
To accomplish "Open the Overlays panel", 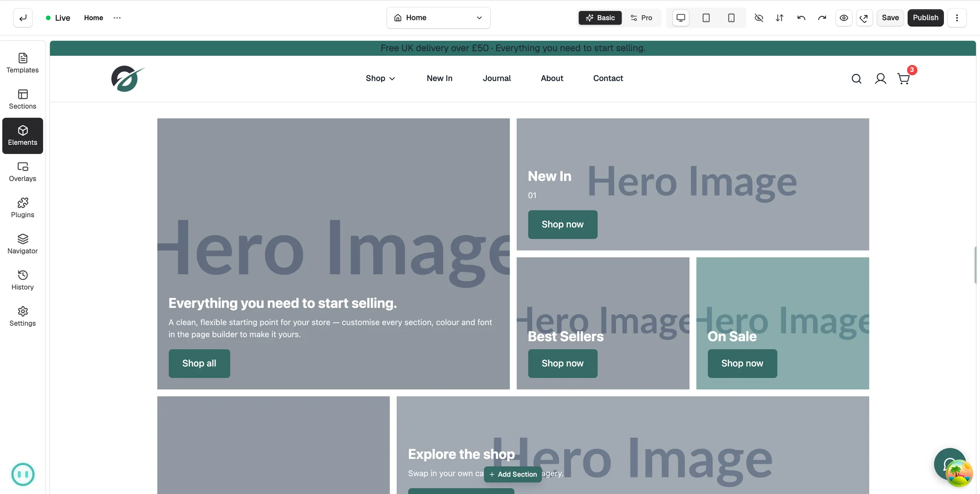I will tap(23, 172).
